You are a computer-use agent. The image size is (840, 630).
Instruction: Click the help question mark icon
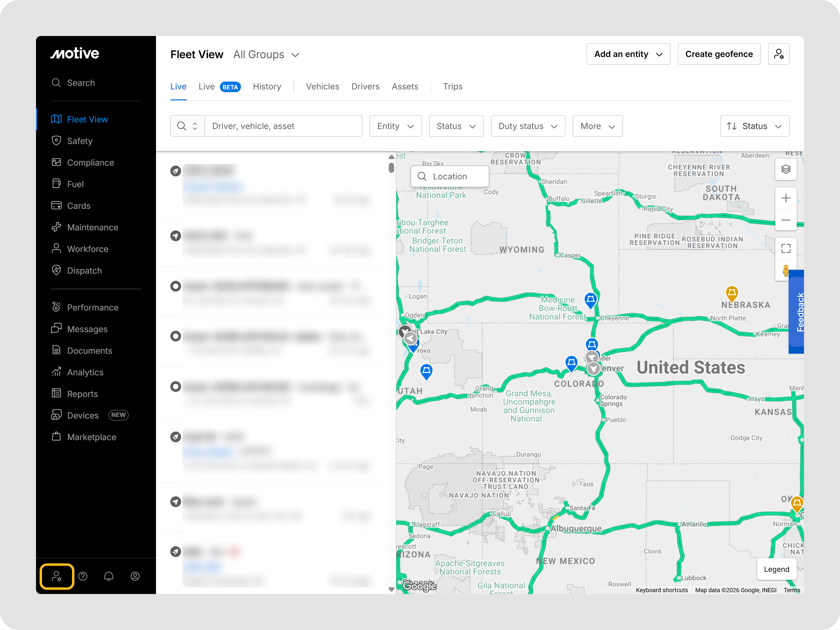coord(83,576)
